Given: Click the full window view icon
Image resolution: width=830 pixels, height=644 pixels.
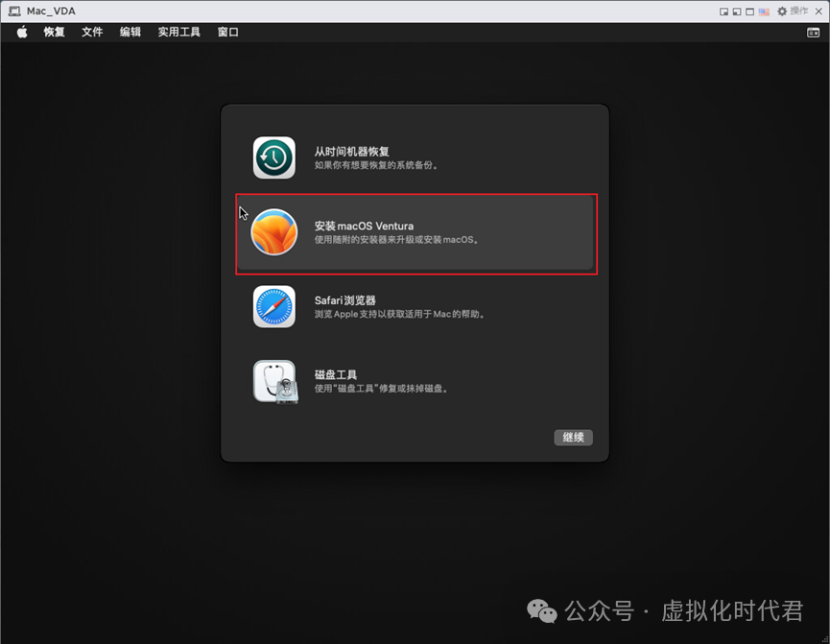Looking at the screenshot, I should tap(750, 12).
